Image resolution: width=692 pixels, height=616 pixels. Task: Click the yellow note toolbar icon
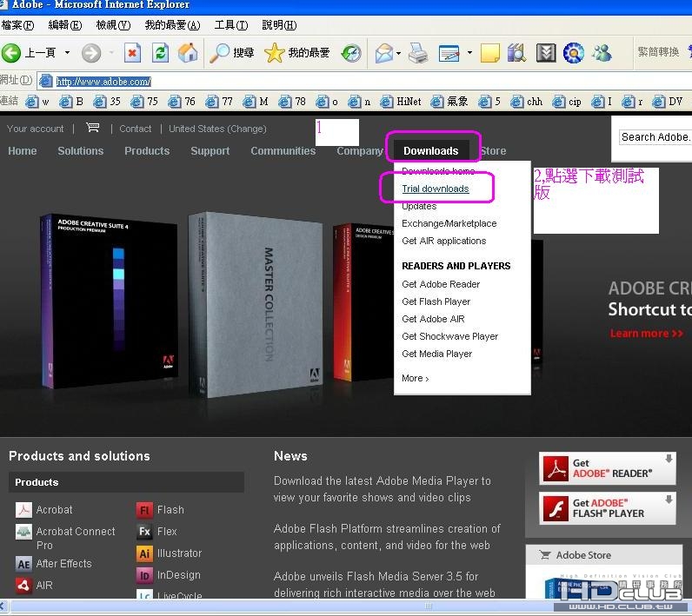[x=489, y=53]
